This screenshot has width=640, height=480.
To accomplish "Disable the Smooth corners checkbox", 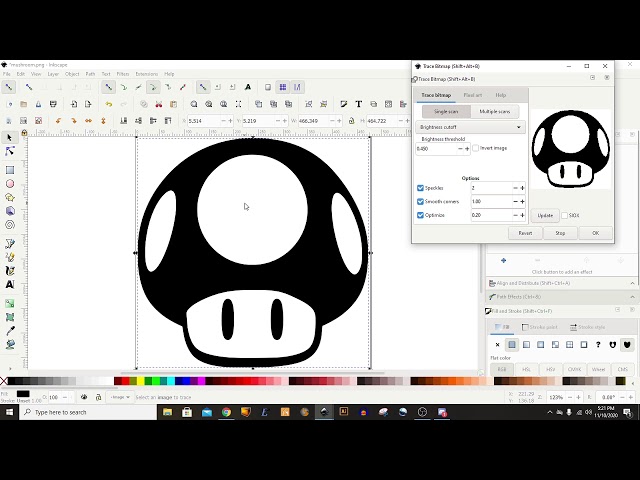I will (420, 202).
